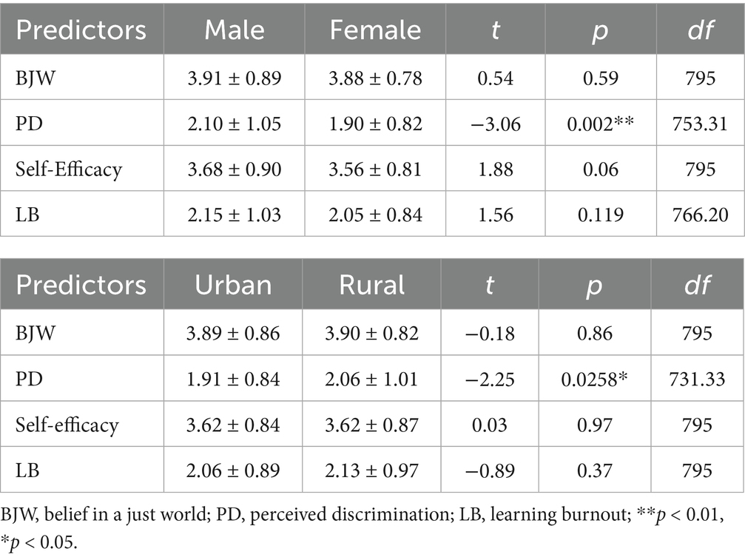The width and height of the screenshot is (745, 560).
Task: Click the Female mean 1.90 ± 0.82
Action: [x=375, y=124]
